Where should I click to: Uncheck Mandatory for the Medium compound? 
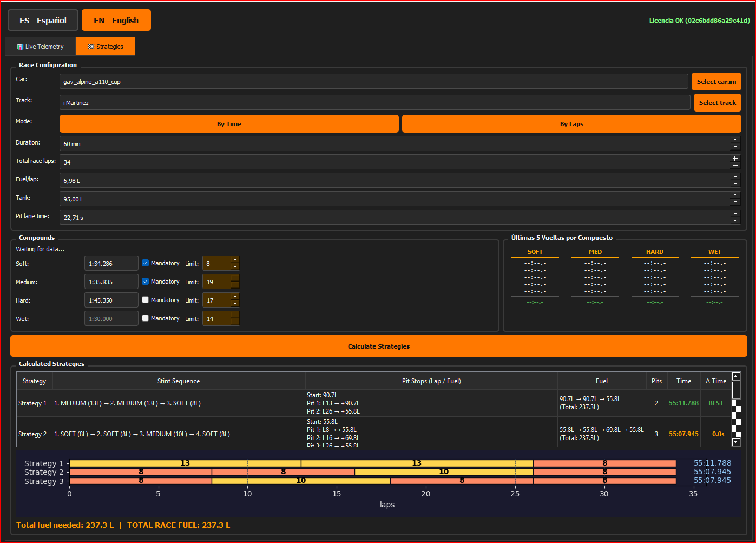click(x=145, y=282)
